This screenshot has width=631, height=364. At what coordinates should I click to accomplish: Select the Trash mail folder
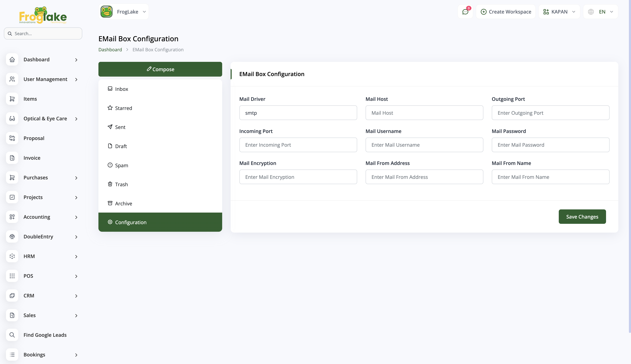pos(121,184)
